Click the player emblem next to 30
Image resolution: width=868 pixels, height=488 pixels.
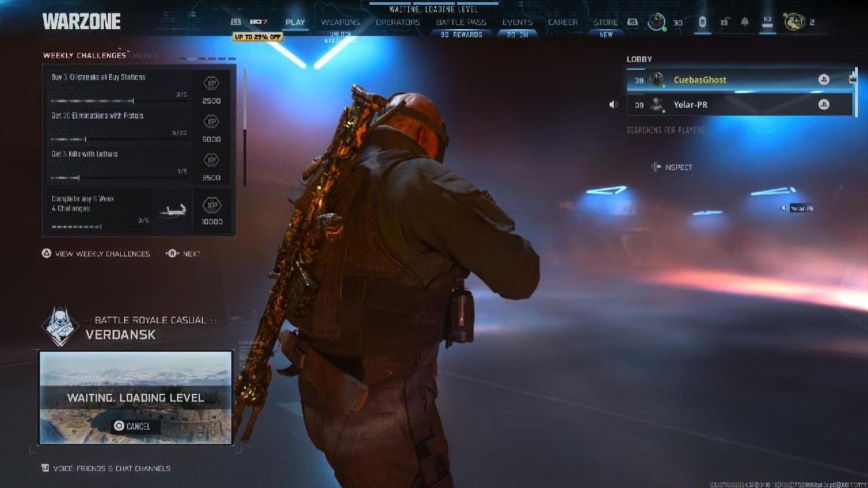click(656, 22)
